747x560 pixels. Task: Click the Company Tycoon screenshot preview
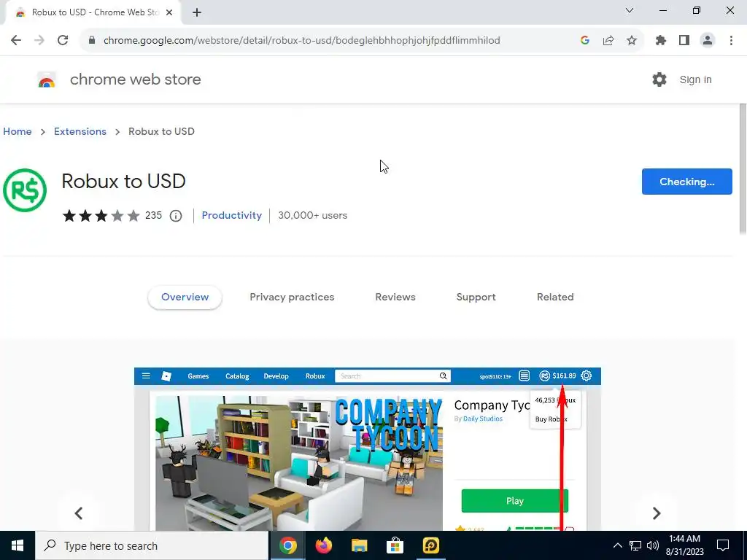click(x=368, y=449)
